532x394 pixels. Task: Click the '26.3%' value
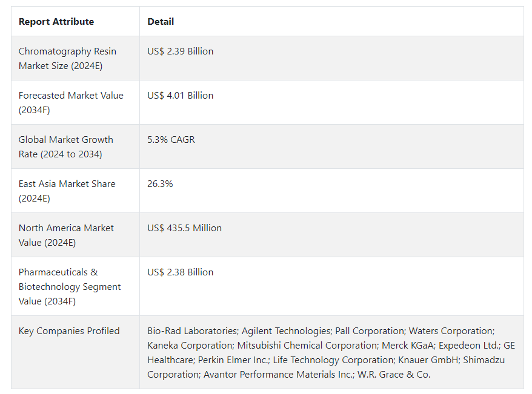(x=160, y=184)
